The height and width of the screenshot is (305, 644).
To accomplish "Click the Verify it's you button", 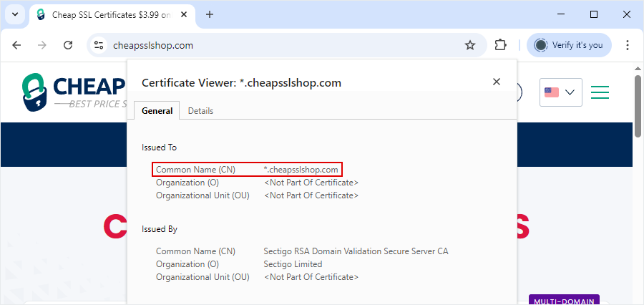I will [570, 45].
